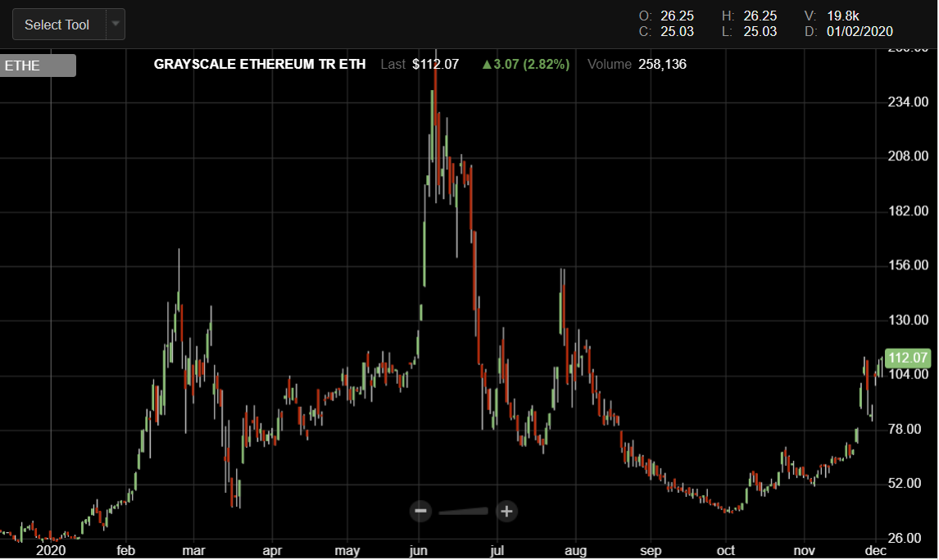Click the may label on time axis

tap(347, 550)
